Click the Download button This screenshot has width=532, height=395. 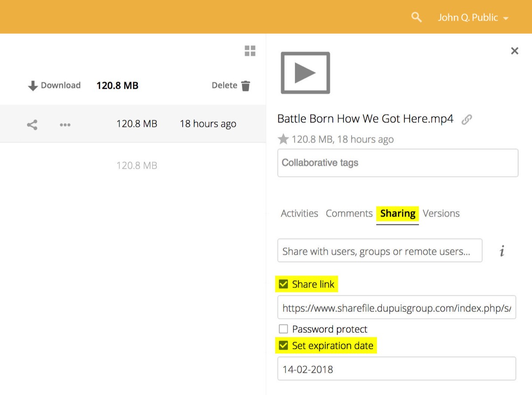coord(54,85)
